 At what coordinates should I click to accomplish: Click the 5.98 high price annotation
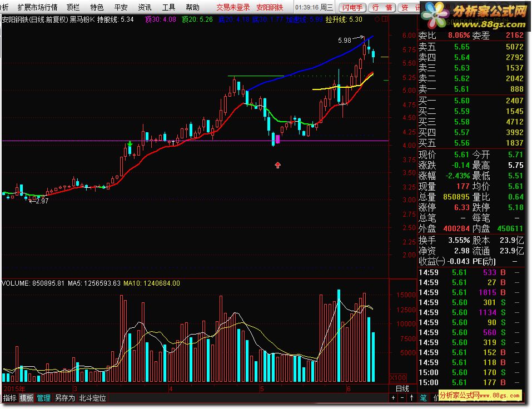[x=344, y=41]
